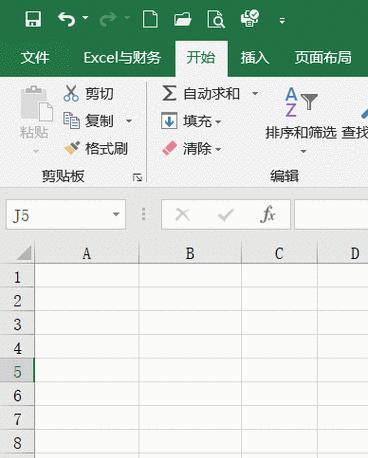The height and width of the screenshot is (458, 368).
Task: Expand the 复制 dropdown arrow
Action: pyautogui.click(x=129, y=121)
